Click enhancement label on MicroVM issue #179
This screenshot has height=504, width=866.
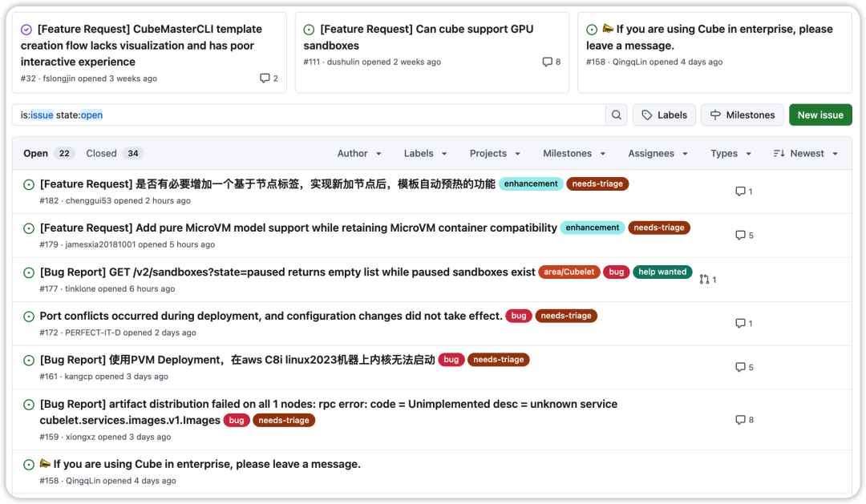(x=593, y=228)
